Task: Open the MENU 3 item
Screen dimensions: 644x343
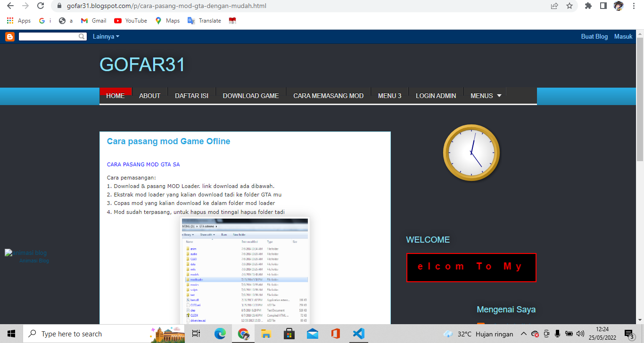Action: [390, 96]
